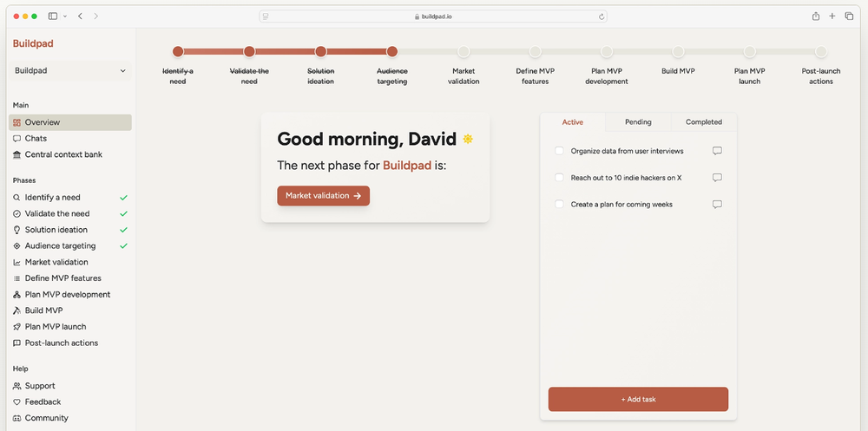Viewport: 868px width, 431px height.
Task: Open the Support link in Help
Action: pyautogui.click(x=69, y=386)
